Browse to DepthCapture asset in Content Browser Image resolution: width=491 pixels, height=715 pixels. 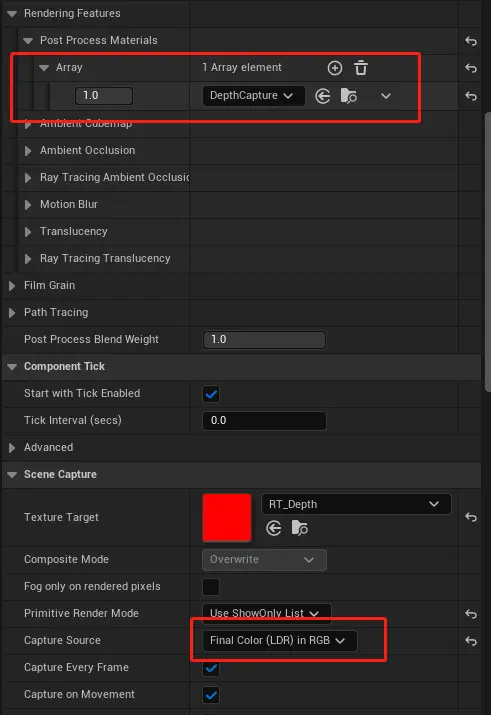[x=349, y=96]
